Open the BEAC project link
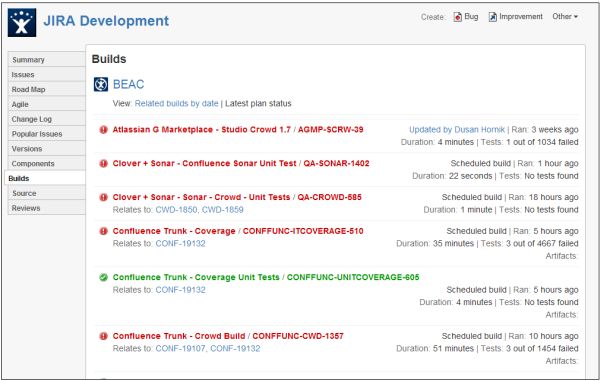600x381 pixels. click(129, 84)
